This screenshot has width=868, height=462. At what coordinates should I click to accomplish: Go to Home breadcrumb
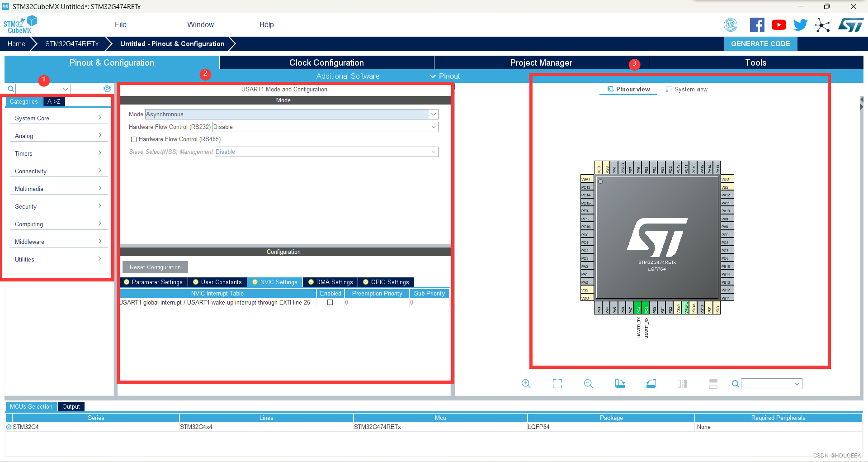coord(16,44)
